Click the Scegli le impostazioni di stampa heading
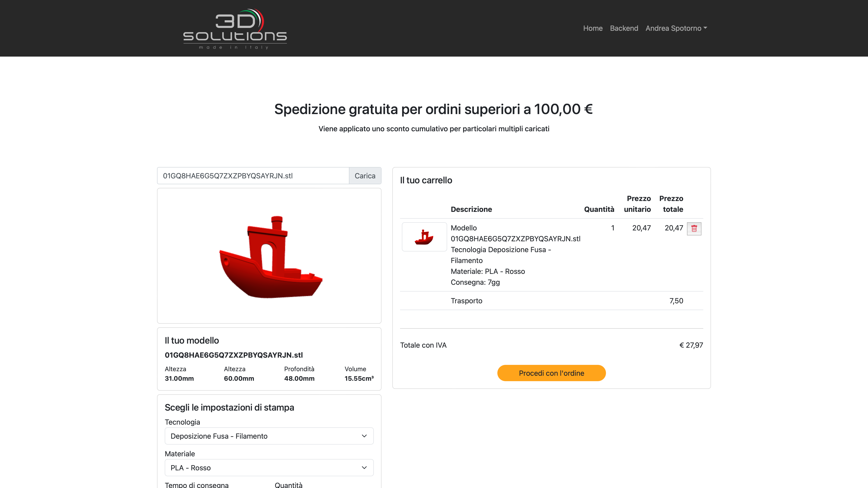This screenshot has width=868, height=488. pyautogui.click(x=229, y=407)
